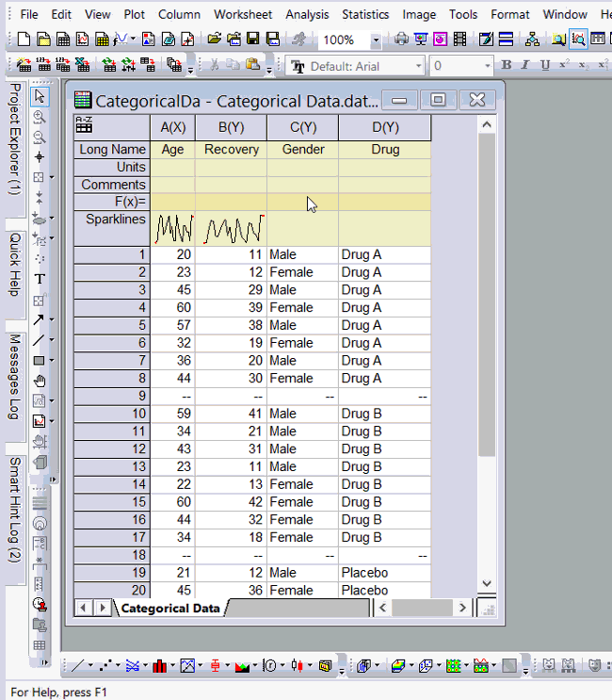Toggle Underline text formatting
Image resolution: width=612 pixels, height=700 pixels.
(544, 65)
